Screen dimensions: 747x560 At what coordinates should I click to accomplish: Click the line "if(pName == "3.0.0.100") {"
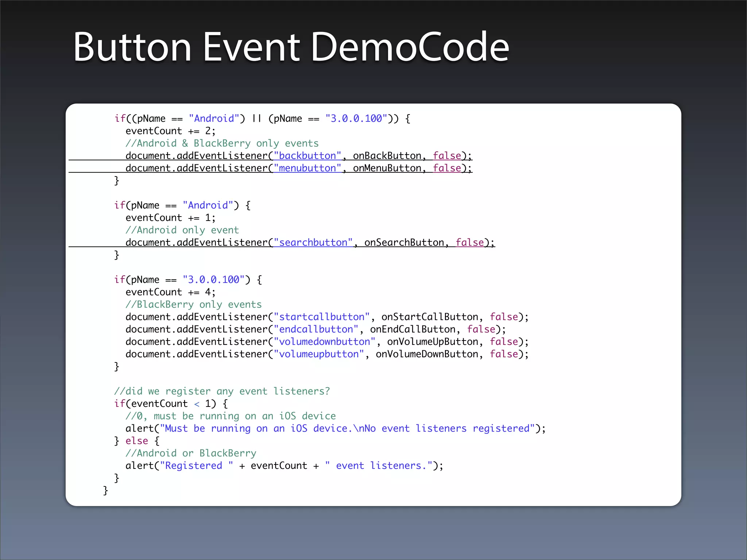188,280
